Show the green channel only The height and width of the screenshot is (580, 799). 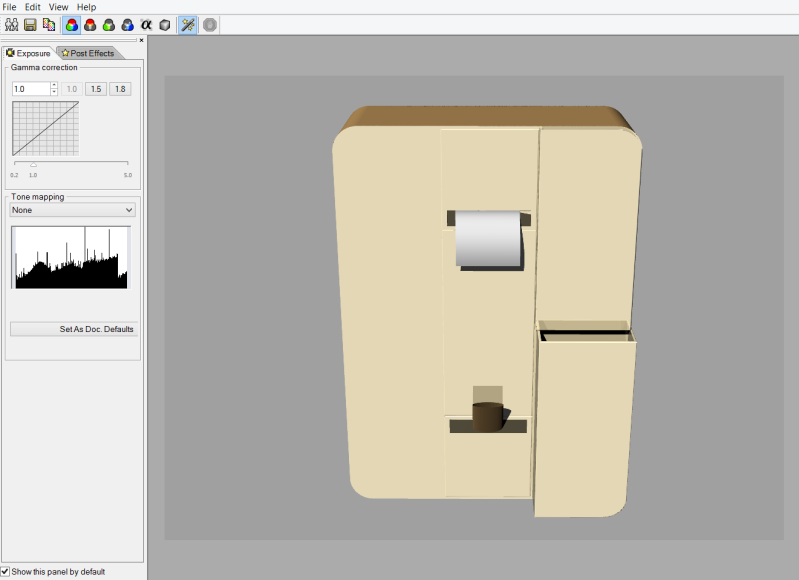coord(108,24)
